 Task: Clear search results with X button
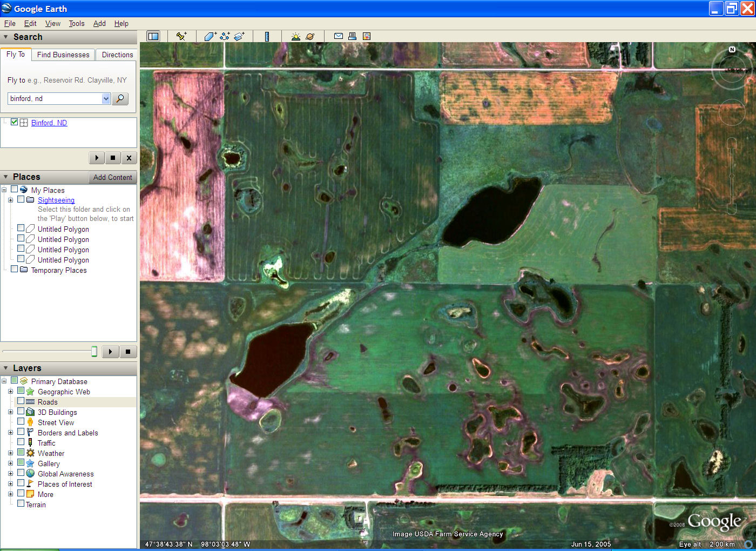point(129,158)
